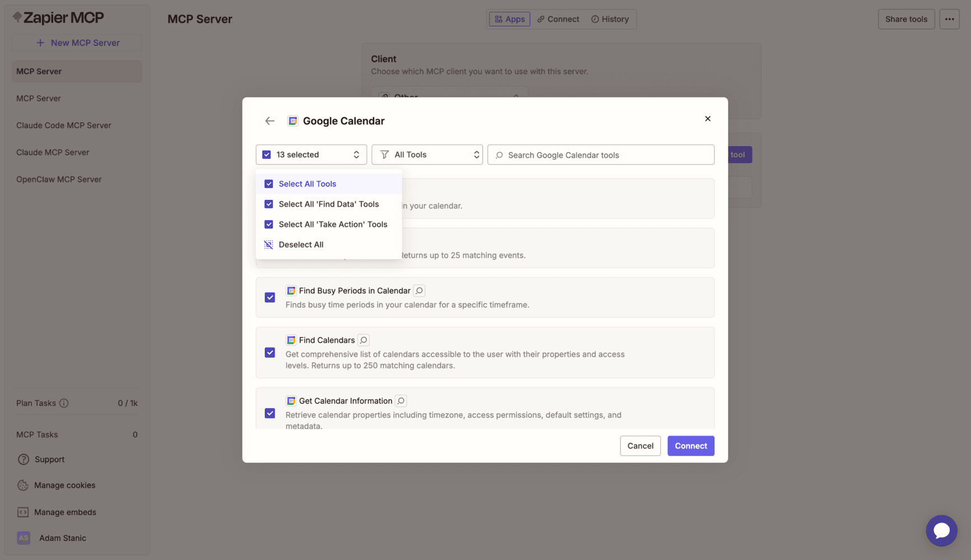The height and width of the screenshot is (560, 971).
Task: Choose Deselect All menu entry
Action: point(329,245)
